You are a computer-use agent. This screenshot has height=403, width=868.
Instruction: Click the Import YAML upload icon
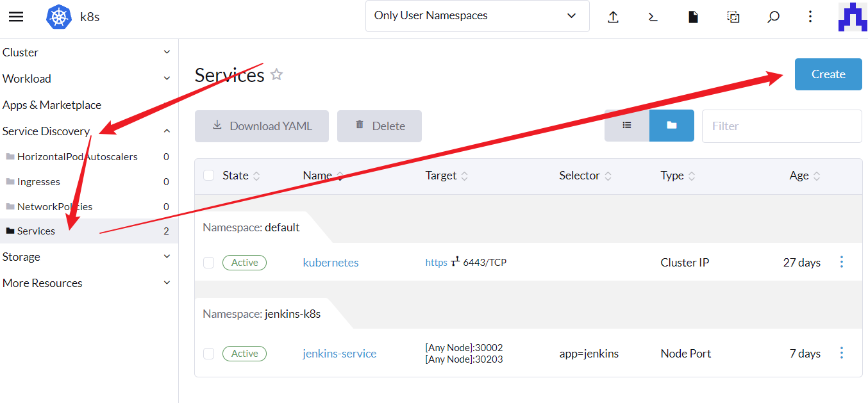pyautogui.click(x=613, y=17)
